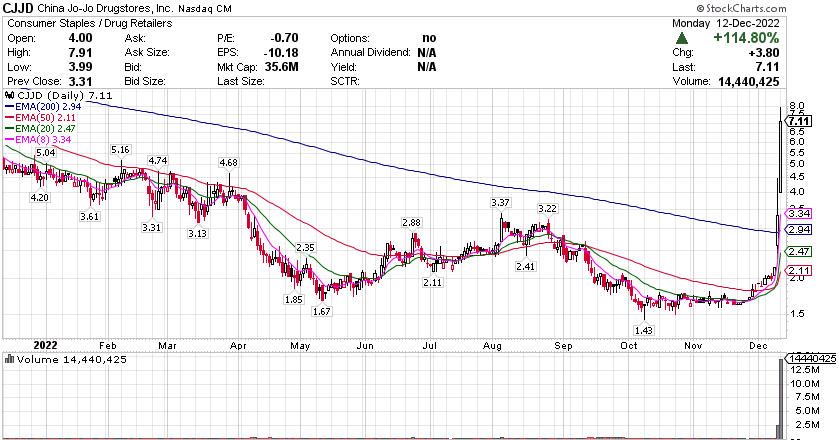Click the Low value 3.99
Image resolution: width=839 pixels, height=440 pixels.
pos(80,67)
